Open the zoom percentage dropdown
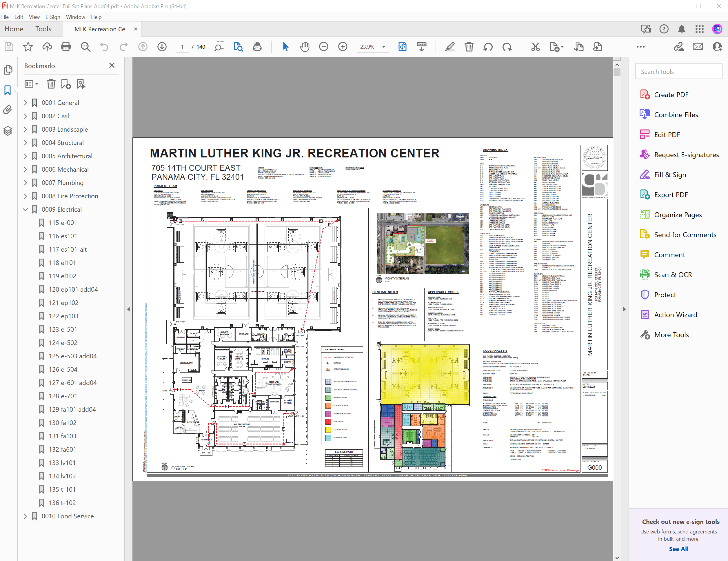This screenshot has width=728, height=561. click(384, 47)
